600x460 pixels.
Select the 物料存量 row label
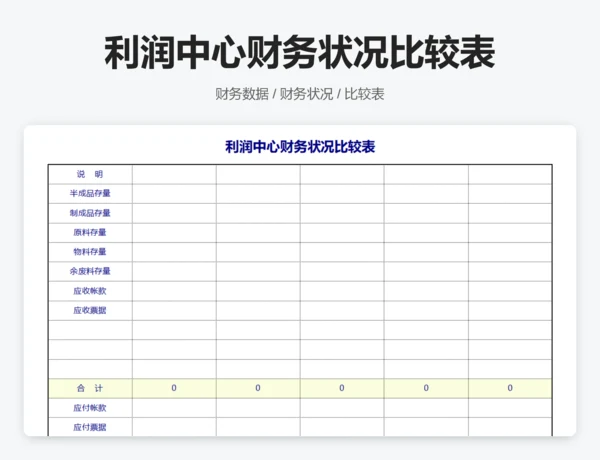90,252
